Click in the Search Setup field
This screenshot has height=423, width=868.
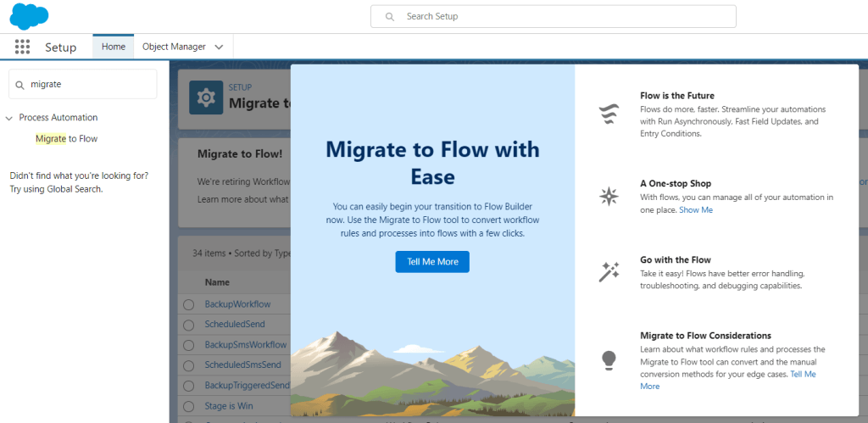(x=553, y=17)
